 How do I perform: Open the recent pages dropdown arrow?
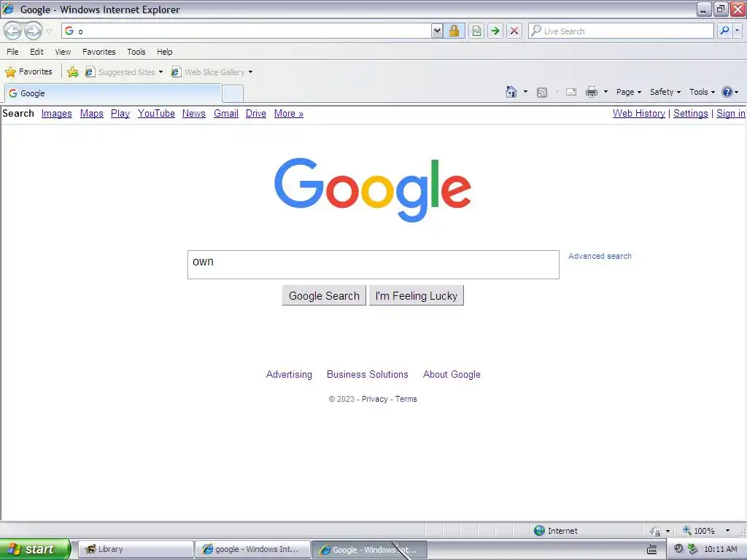point(49,31)
